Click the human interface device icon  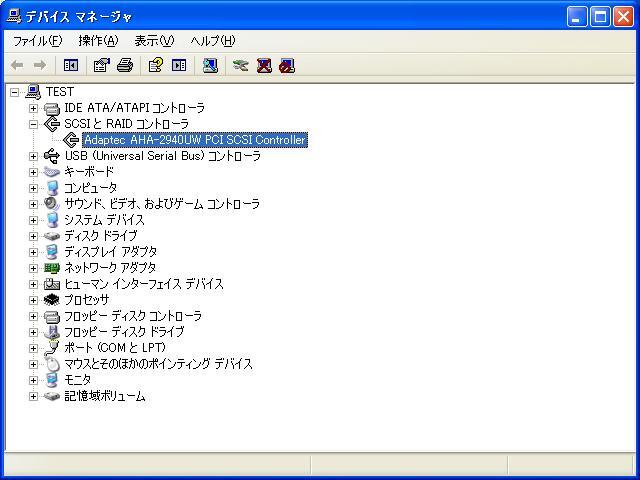[52, 284]
